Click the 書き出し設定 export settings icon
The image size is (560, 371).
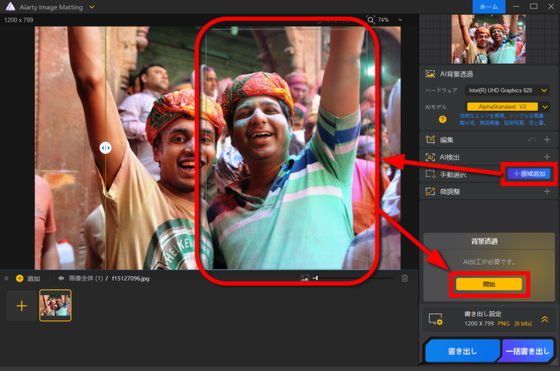point(435,319)
